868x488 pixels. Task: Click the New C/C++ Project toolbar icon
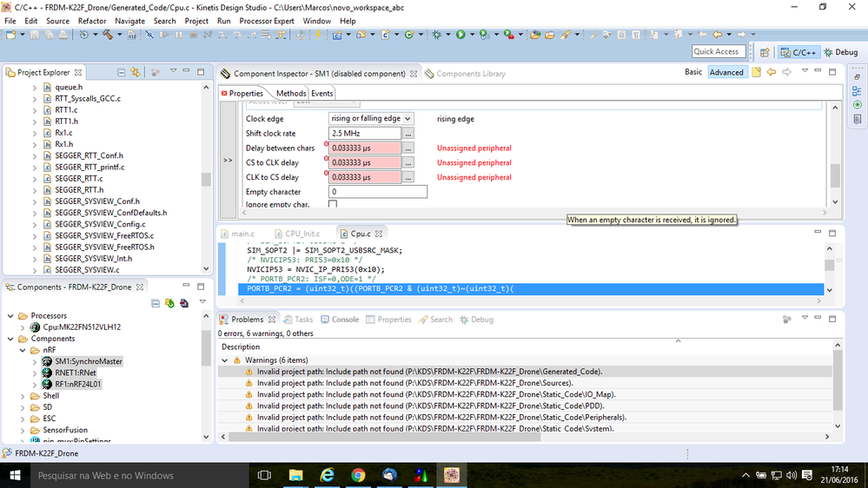(x=337, y=35)
